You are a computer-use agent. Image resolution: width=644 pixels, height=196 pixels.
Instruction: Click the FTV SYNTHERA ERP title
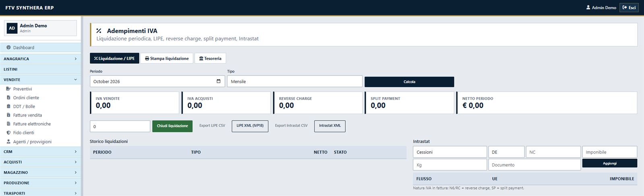pos(29,8)
